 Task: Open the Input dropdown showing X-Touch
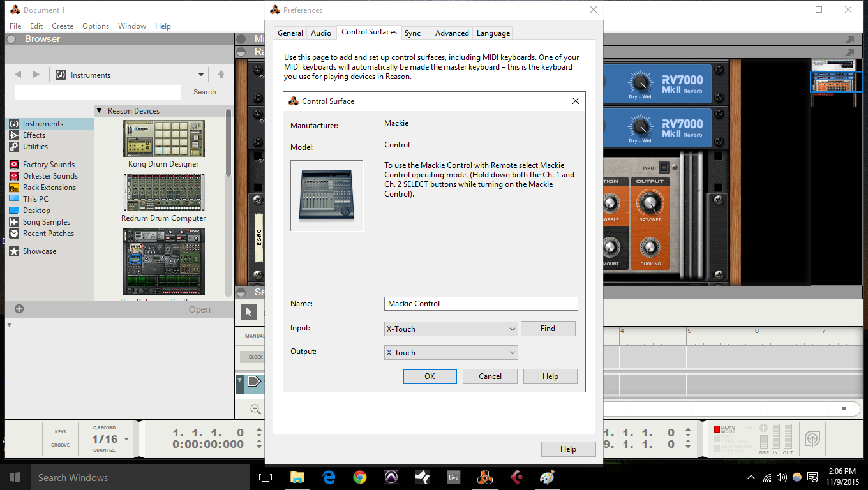tap(451, 329)
